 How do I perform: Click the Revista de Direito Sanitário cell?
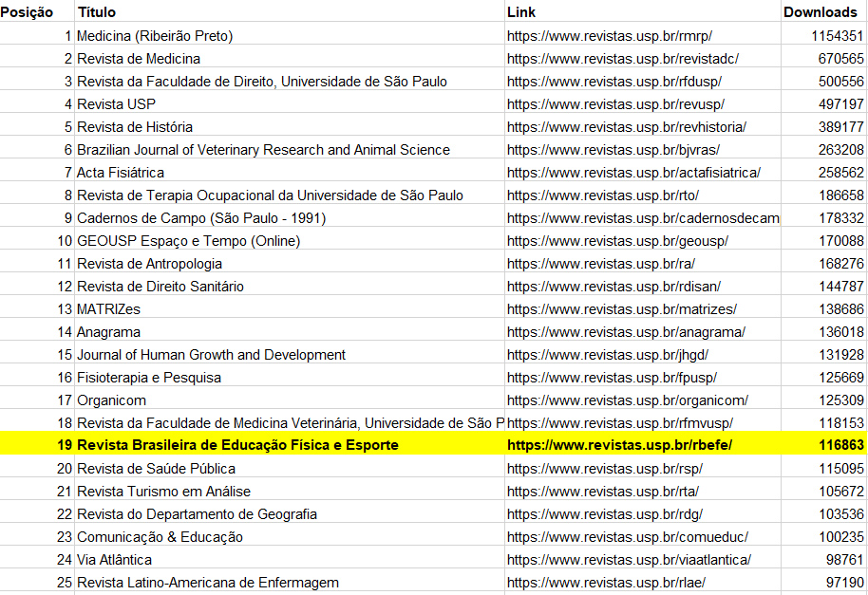[290, 286]
